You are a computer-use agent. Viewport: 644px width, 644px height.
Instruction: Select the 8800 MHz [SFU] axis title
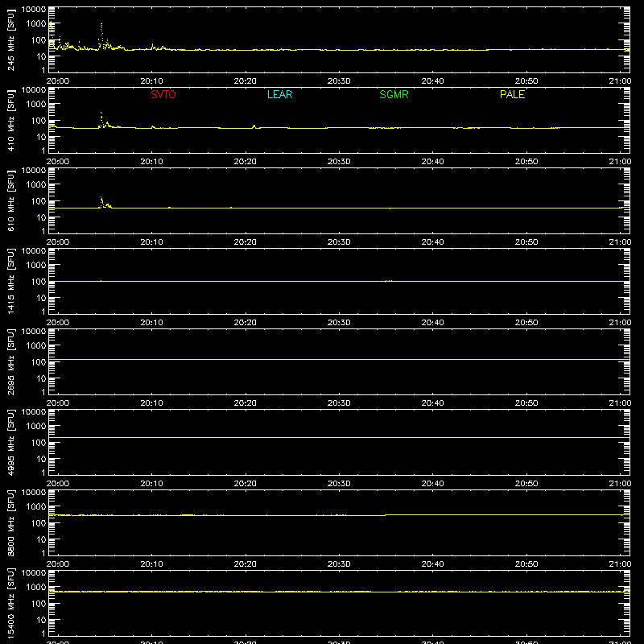click(10, 522)
